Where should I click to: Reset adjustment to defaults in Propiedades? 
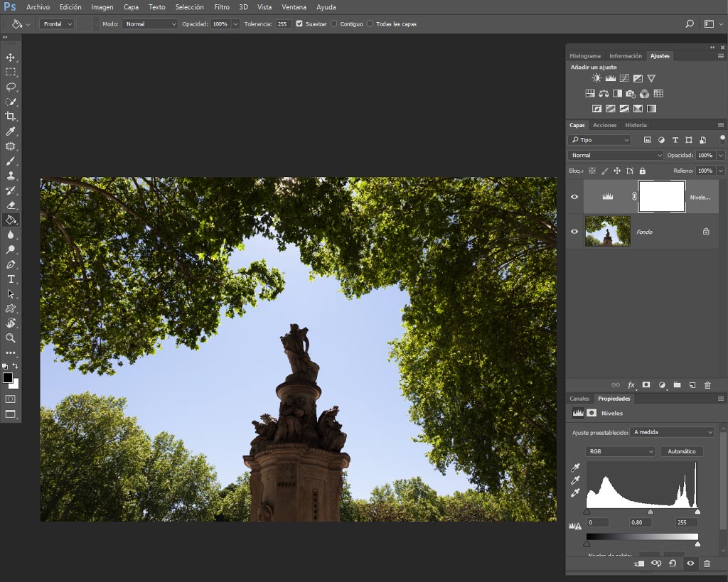673,564
